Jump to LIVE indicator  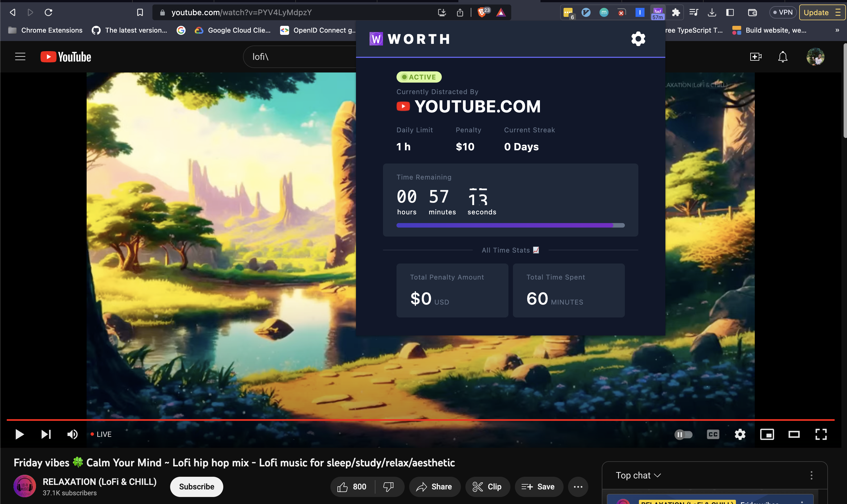click(101, 434)
